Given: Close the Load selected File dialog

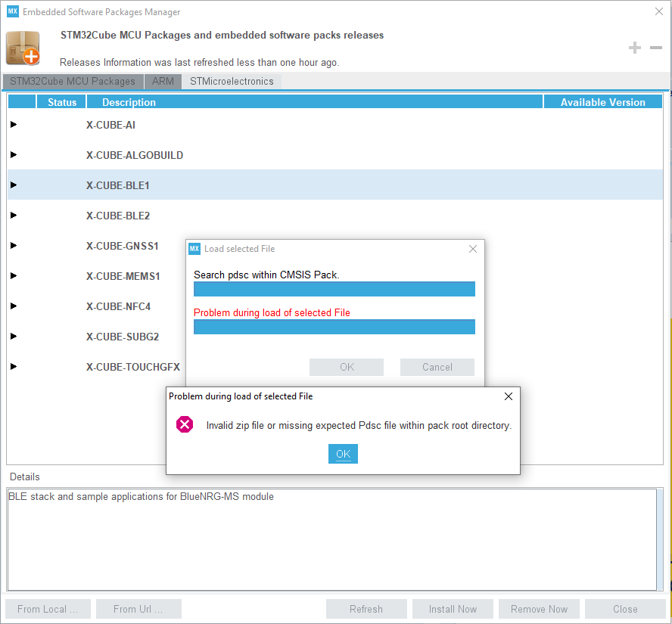Looking at the screenshot, I should pyautogui.click(x=473, y=249).
